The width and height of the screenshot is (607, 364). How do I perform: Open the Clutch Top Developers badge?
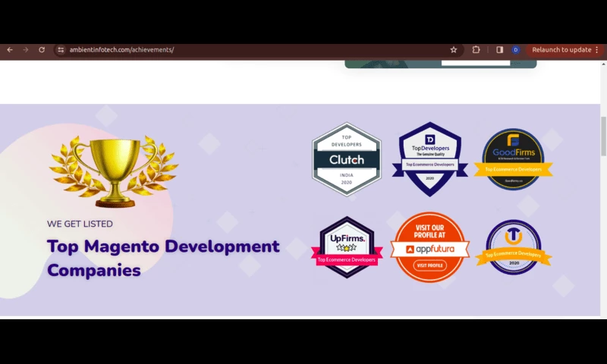pos(346,159)
